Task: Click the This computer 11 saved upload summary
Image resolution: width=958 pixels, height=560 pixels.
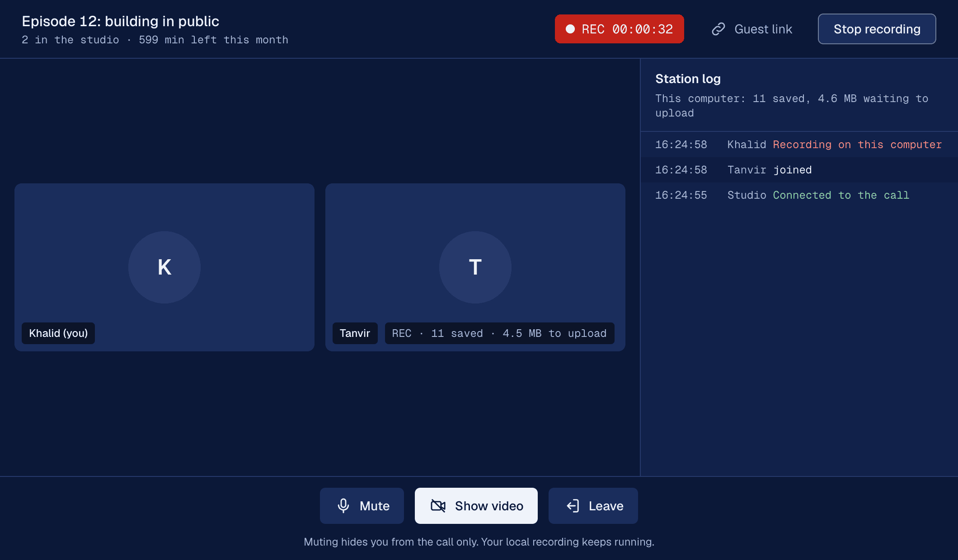Action: [x=792, y=106]
